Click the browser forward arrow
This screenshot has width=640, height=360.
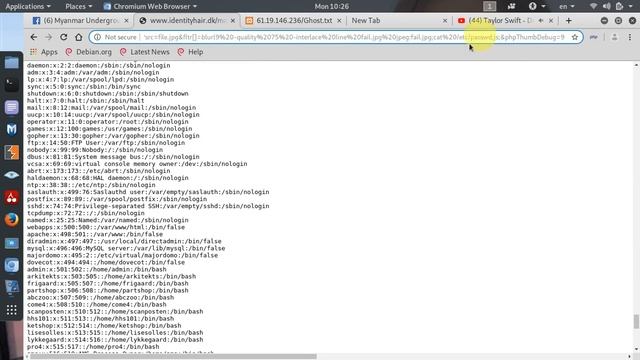tap(48, 37)
